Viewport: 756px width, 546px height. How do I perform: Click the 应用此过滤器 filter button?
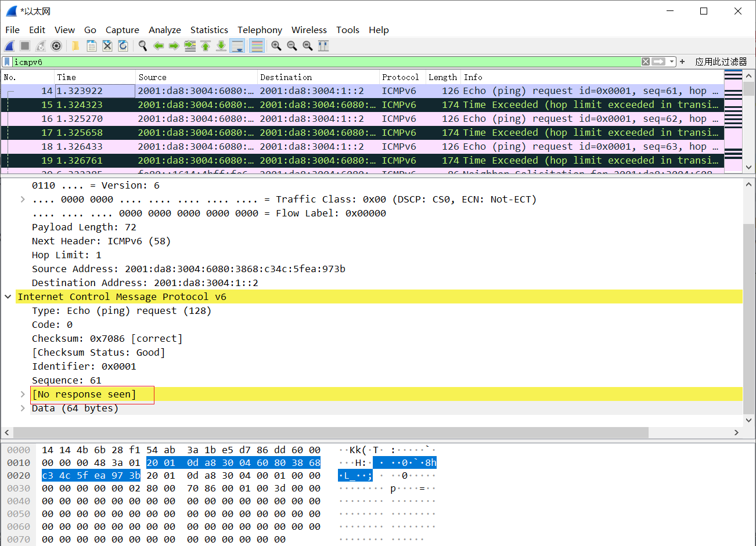point(721,62)
